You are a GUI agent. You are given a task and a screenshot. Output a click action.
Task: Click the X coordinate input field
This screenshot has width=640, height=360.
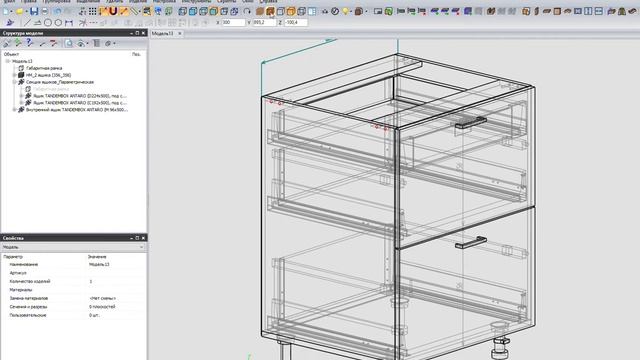pos(233,23)
